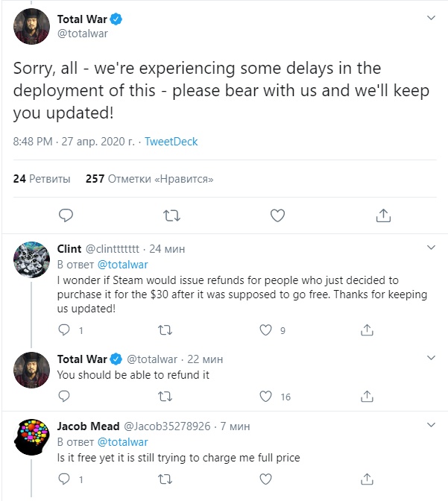The width and height of the screenshot is (448, 501).
Task: Share the main Total War tweet
Action: click(x=383, y=215)
